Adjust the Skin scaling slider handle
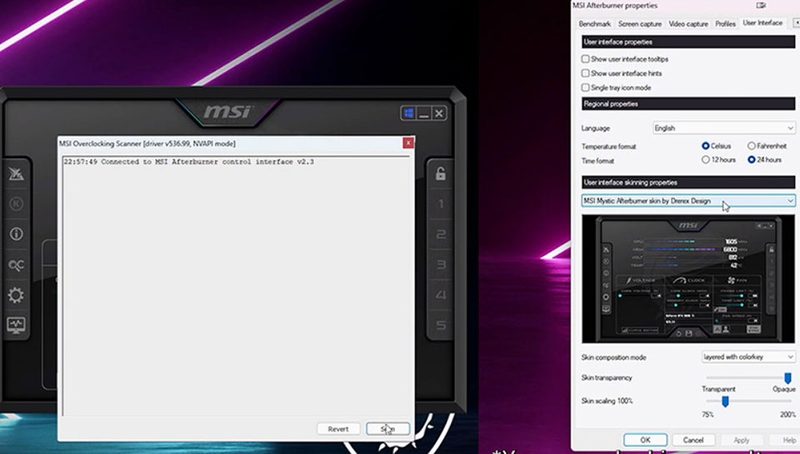Viewport: 800px width, 454px height. coord(725,401)
